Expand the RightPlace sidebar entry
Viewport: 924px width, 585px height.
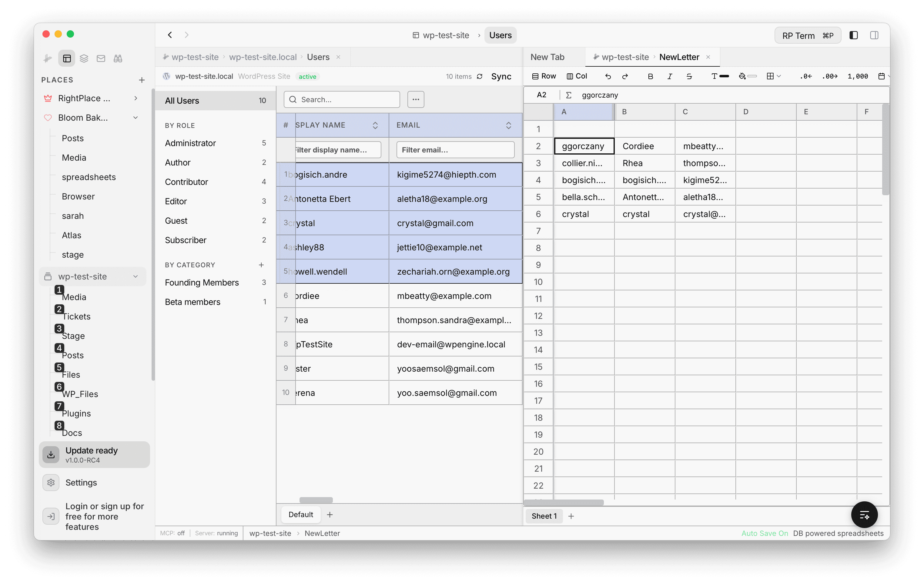(136, 98)
